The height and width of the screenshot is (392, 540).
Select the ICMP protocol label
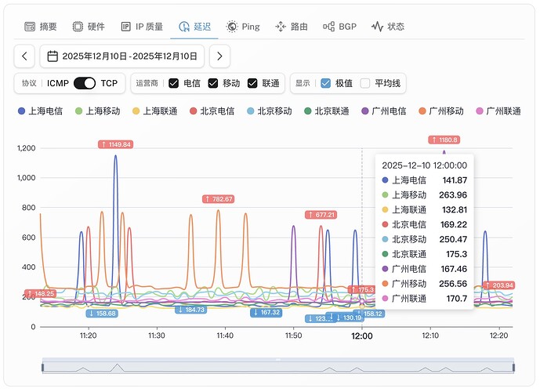58,83
